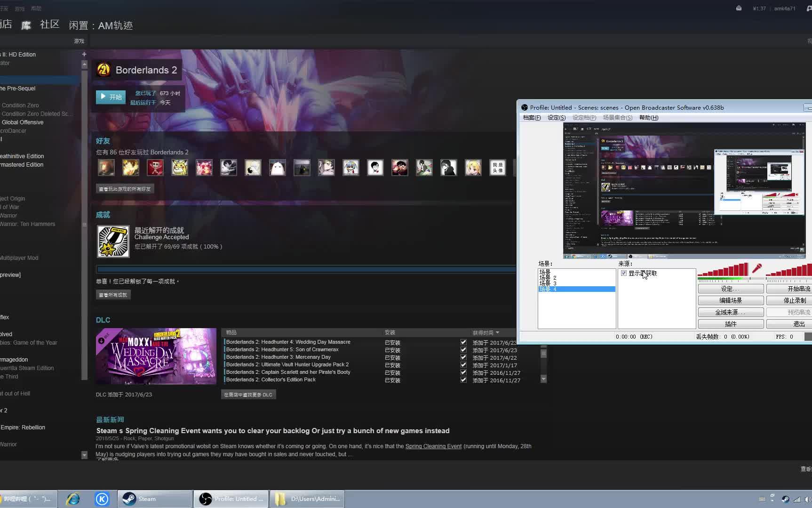Open the blue K app in taskbar
This screenshot has width=812, height=508.
[102, 499]
